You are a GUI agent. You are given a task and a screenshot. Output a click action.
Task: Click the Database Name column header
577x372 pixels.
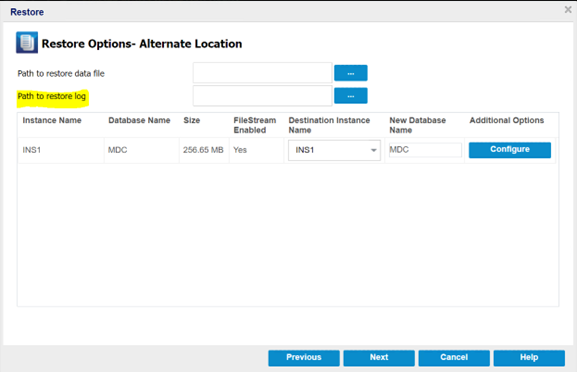(x=139, y=120)
